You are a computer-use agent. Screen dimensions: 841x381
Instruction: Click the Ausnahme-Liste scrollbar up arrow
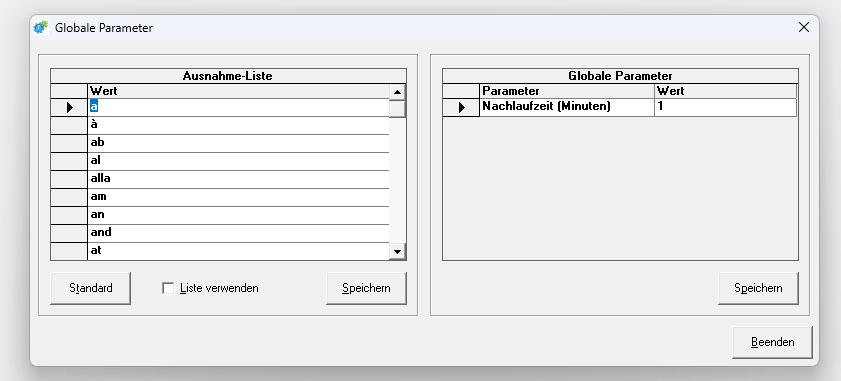397,92
